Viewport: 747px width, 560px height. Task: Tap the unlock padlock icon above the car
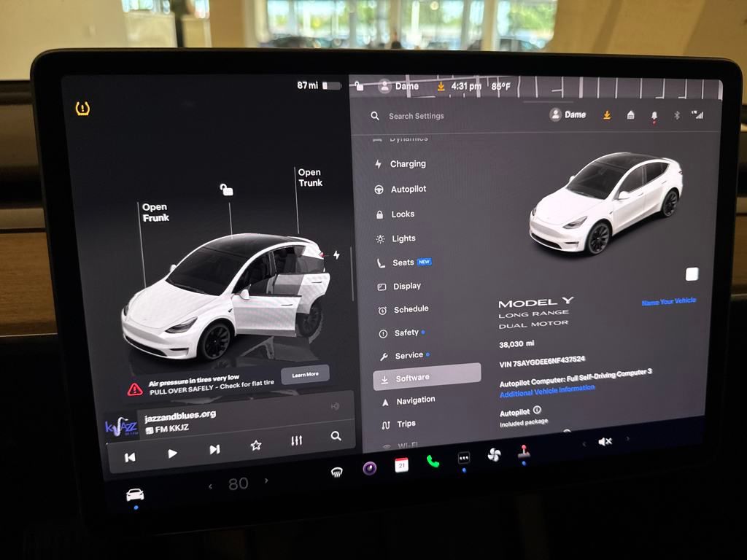pos(226,190)
